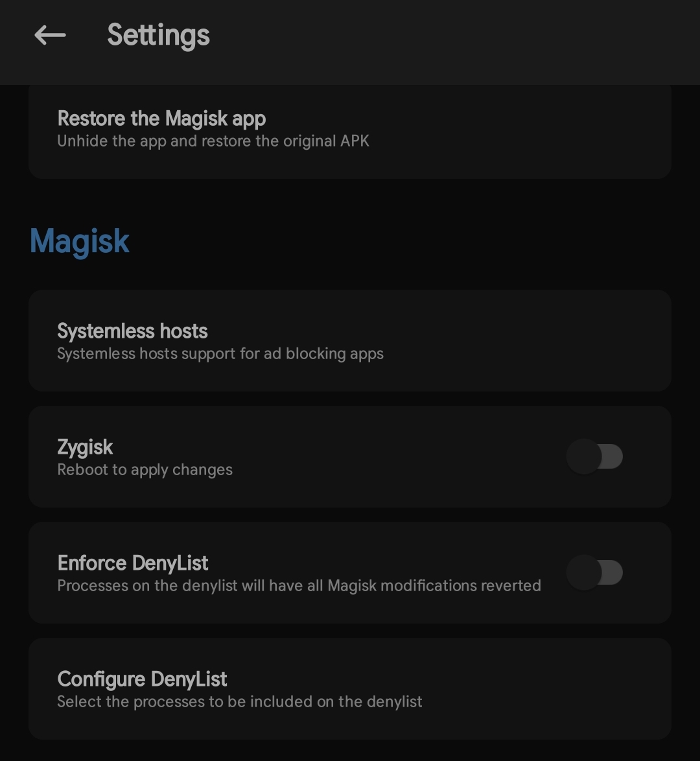This screenshot has height=761, width=700.
Task: Toggle the Zygisk switch
Action: point(594,457)
